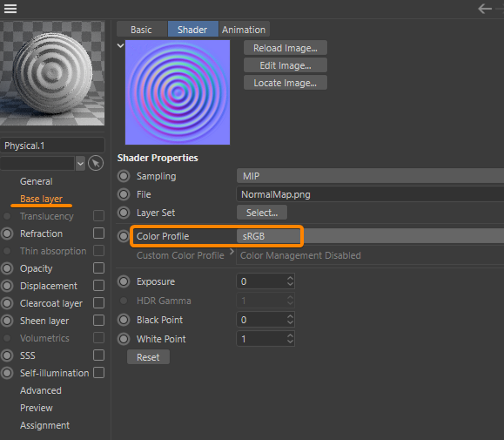Select the Base layer channel

[42, 199]
